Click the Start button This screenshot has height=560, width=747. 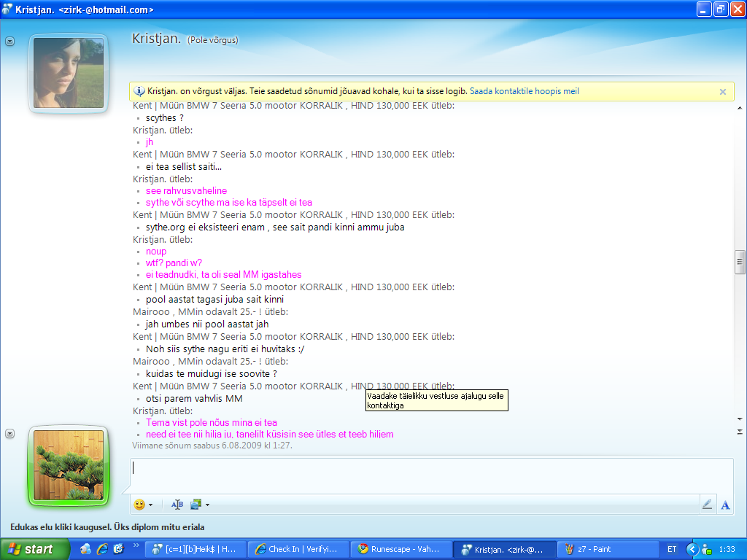click(x=31, y=549)
